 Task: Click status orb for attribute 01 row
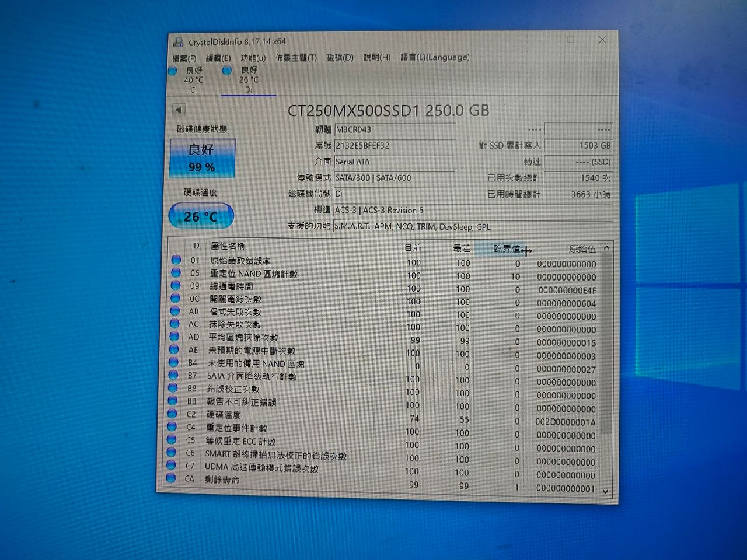176,260
